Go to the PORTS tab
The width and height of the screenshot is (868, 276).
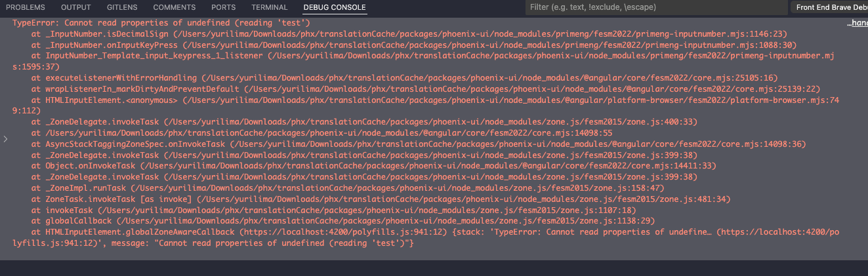coord(224,7)
